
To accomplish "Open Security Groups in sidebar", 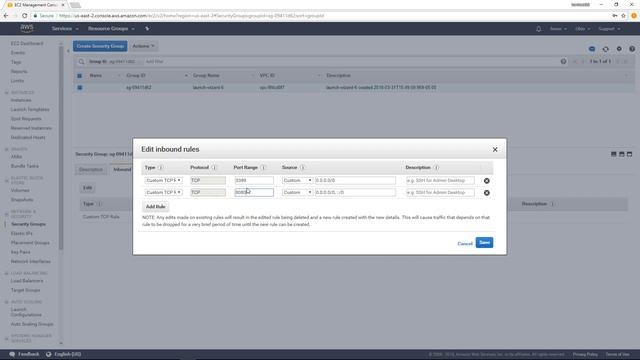I will 28,224.
